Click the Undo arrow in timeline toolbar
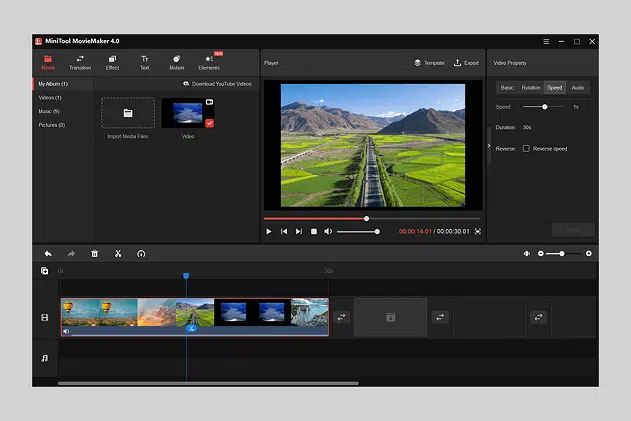Viewport: 631px width, 421px height. [x=48, y=254]
